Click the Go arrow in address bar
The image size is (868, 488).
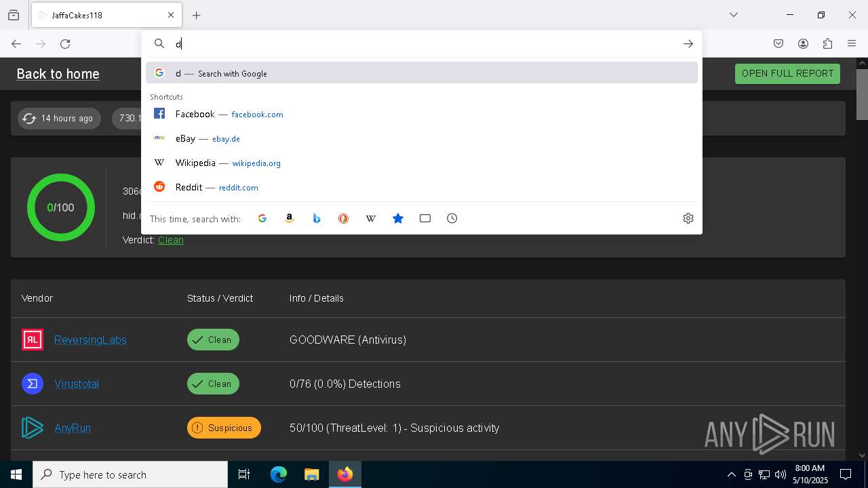pyautogui.click(x=688, y=43)
